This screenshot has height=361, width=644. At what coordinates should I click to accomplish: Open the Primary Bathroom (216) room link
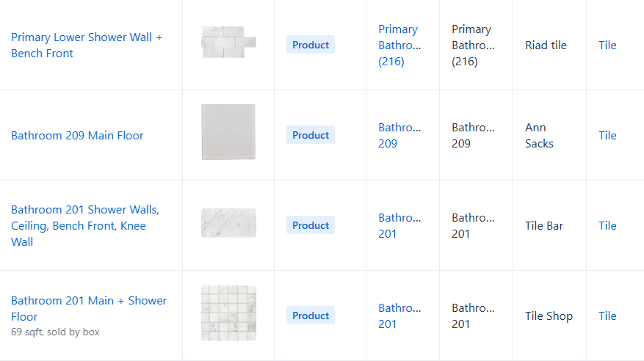(398, 45)
